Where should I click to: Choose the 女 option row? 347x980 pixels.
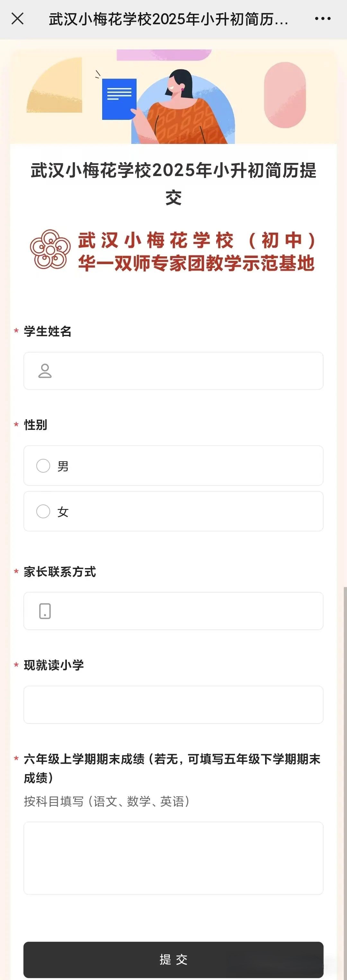tap(173, 511)
